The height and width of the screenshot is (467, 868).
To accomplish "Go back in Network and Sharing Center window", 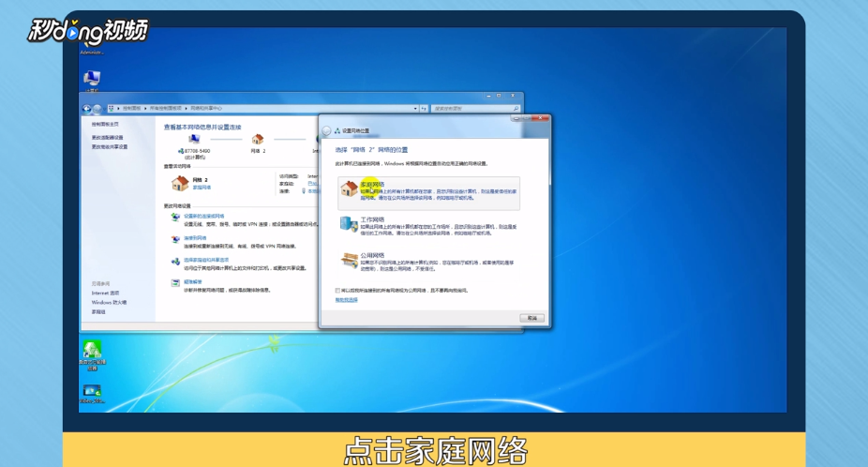I will point(86,109).
